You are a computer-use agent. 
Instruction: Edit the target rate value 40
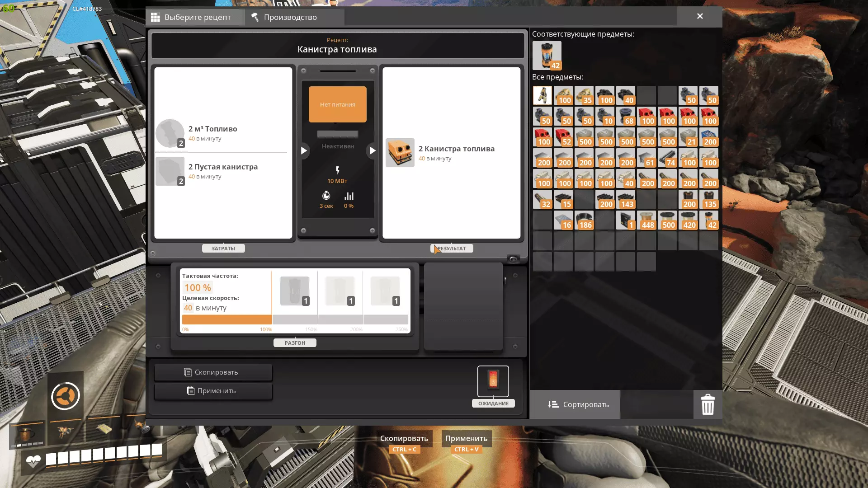pyautogui.click(x=188, y=308)
